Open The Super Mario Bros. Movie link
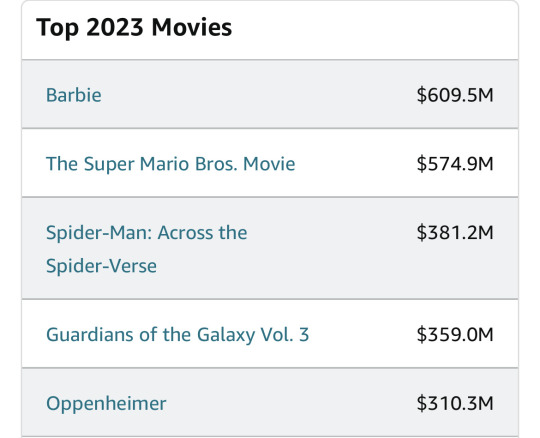 point(170,164)
